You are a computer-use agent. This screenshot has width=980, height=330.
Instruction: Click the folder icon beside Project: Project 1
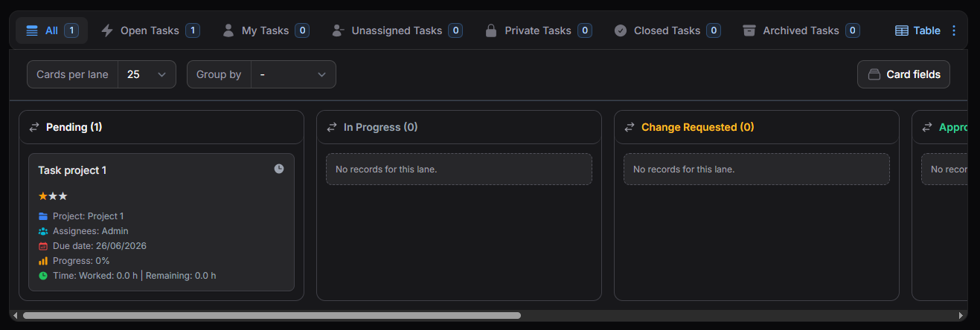[43, 216]
